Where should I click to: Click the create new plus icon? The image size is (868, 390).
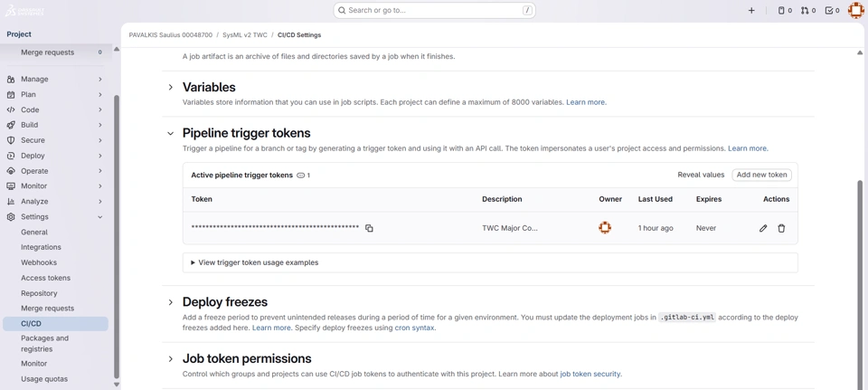751,11
